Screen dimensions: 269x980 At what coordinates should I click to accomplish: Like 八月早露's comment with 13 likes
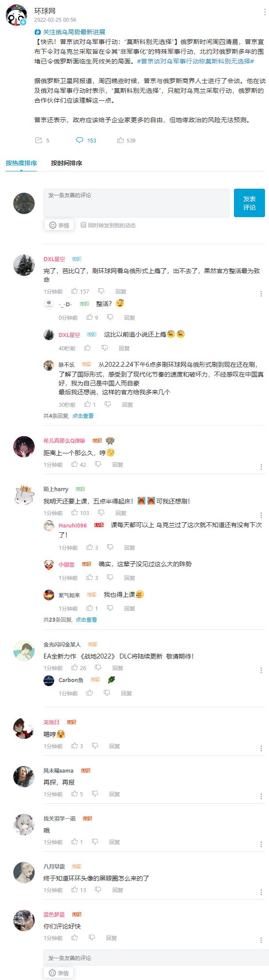[75, 890]
